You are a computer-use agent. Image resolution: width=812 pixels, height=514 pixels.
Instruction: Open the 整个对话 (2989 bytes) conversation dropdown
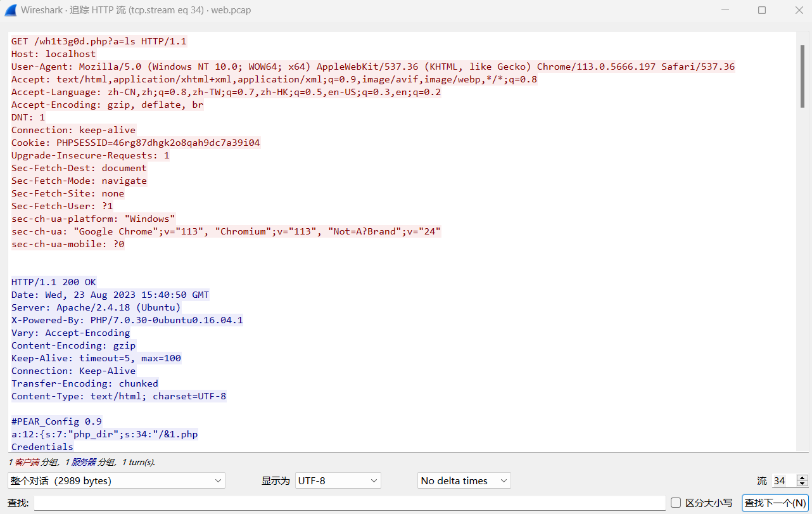click(117, 480)
